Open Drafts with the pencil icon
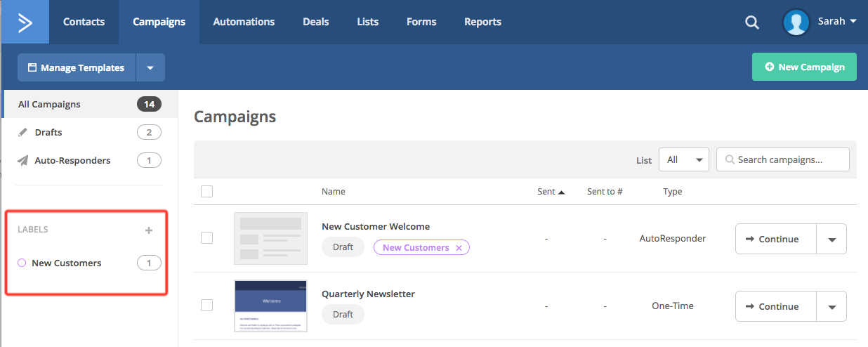This screenshot has height=347, width=868. 23,133
